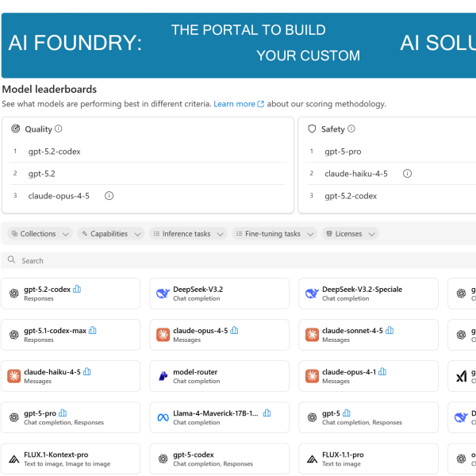Screen dimensions: 476x476
Task: Click the AI FOUNDRY banner title
Action: point(75,43)
